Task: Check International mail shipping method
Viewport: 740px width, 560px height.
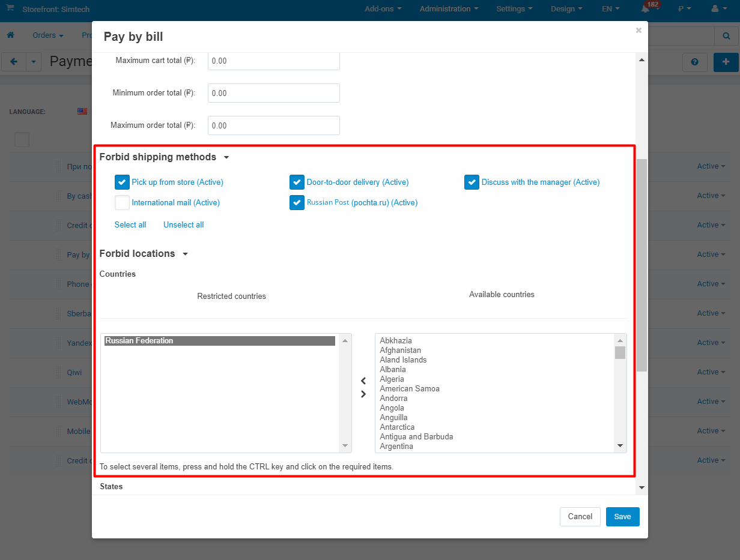Action: (x=122, y=202)
